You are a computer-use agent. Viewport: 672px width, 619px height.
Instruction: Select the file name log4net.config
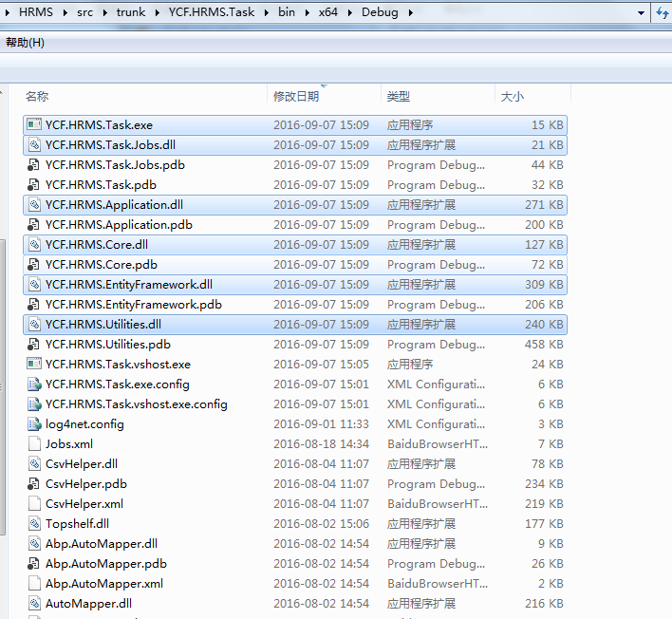pos(84,424)
